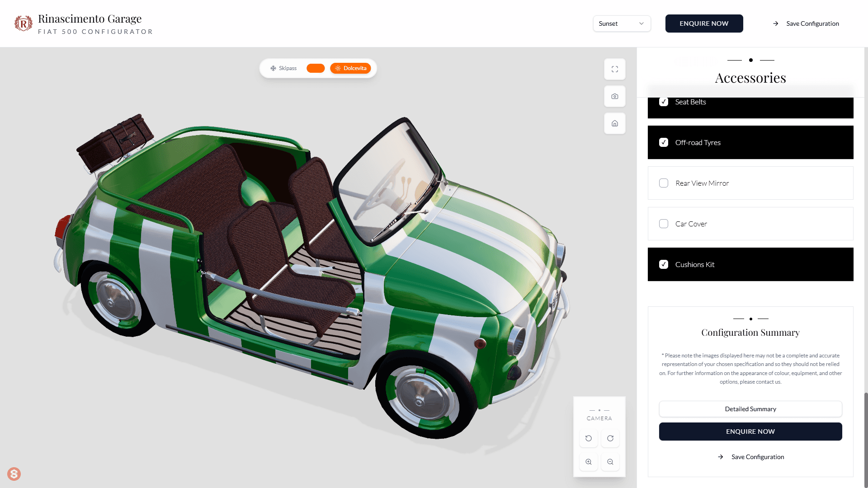Take a screenshot with camera icon
Viewport: 868px width, 488px height.
point(615,96)
